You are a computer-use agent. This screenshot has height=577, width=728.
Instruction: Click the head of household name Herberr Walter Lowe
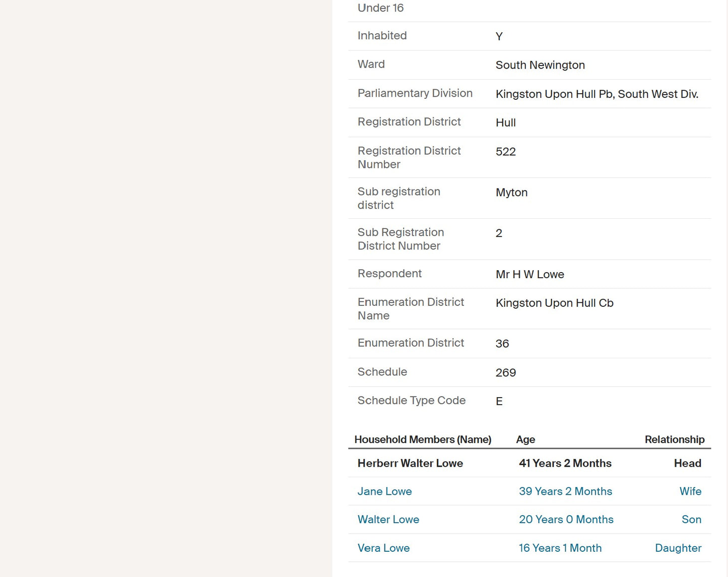[x=410, y=463]
